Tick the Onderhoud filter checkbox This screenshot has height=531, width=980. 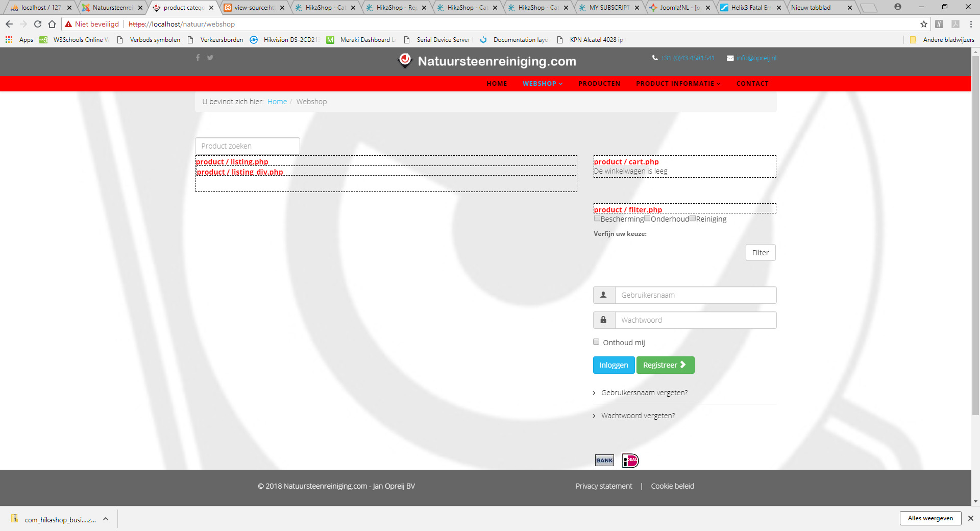647,219
